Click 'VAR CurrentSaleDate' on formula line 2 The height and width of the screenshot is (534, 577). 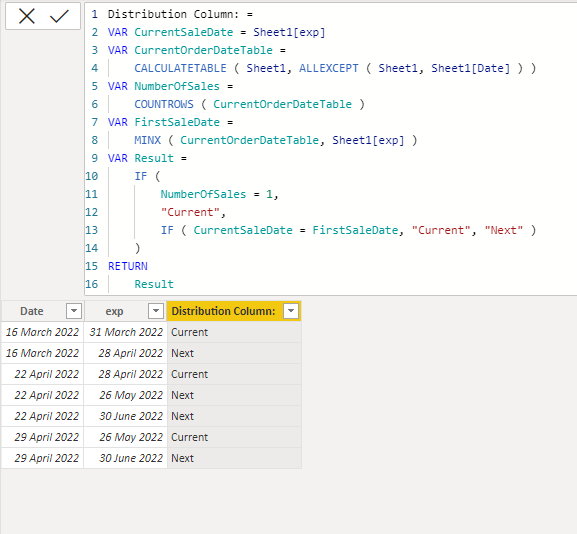pos(170,32)
